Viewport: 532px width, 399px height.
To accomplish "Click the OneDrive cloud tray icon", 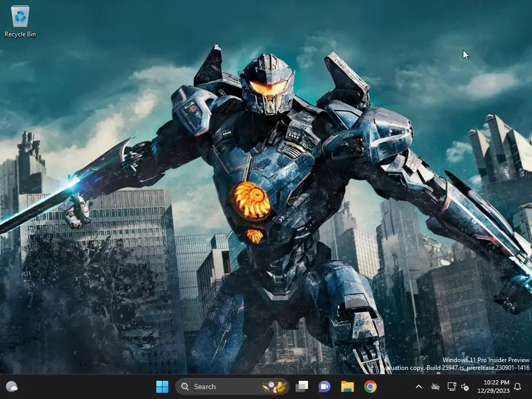I will click(435, 387).
